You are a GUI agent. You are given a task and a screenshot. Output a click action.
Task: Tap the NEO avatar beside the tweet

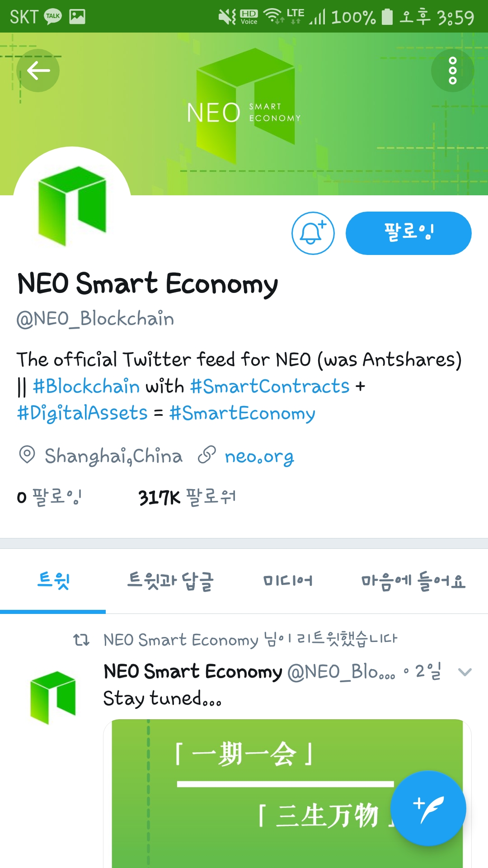tap(53, 697)
